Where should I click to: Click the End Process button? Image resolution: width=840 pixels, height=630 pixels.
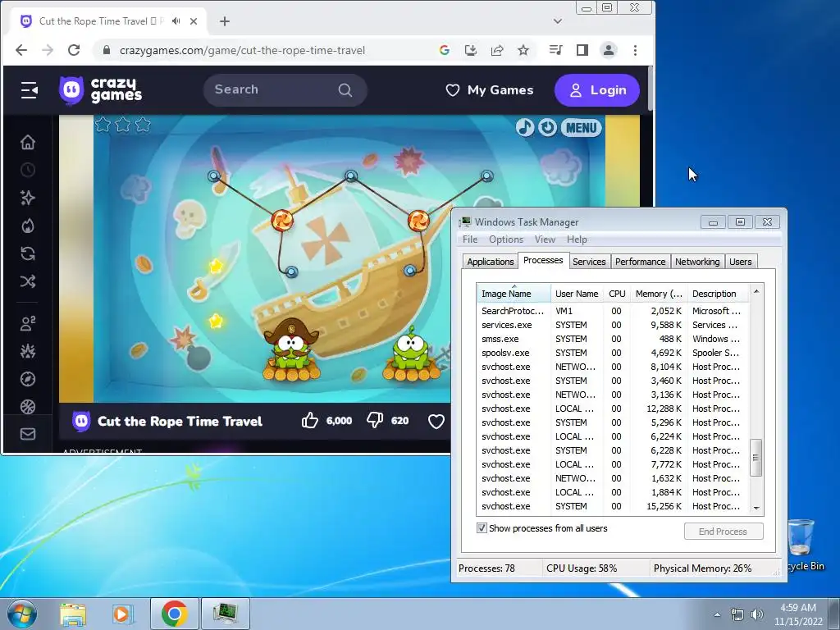(x=724, y=532)
